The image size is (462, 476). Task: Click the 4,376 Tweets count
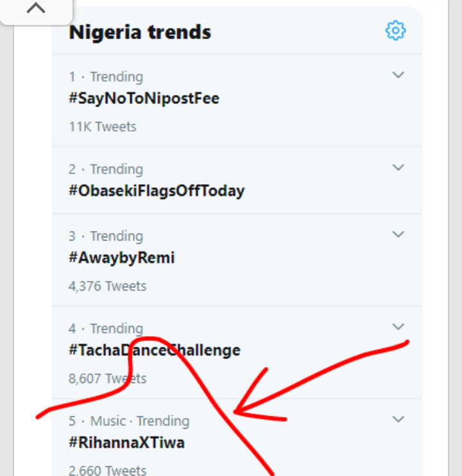pyautogui.click(x=107, y=286)
